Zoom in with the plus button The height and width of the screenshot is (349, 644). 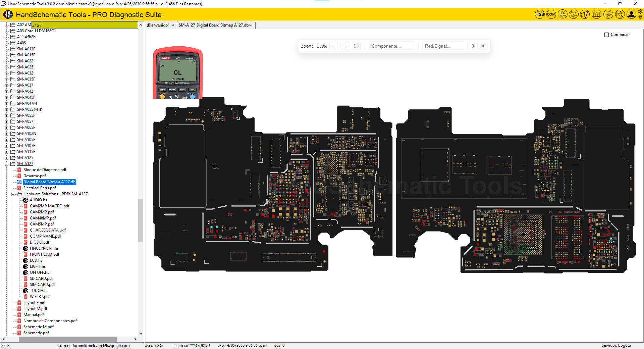(345, 46)
